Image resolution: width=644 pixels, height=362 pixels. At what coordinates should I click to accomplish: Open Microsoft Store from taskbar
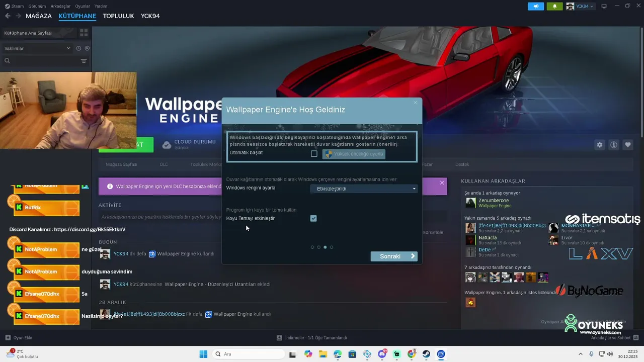point(352,354)
